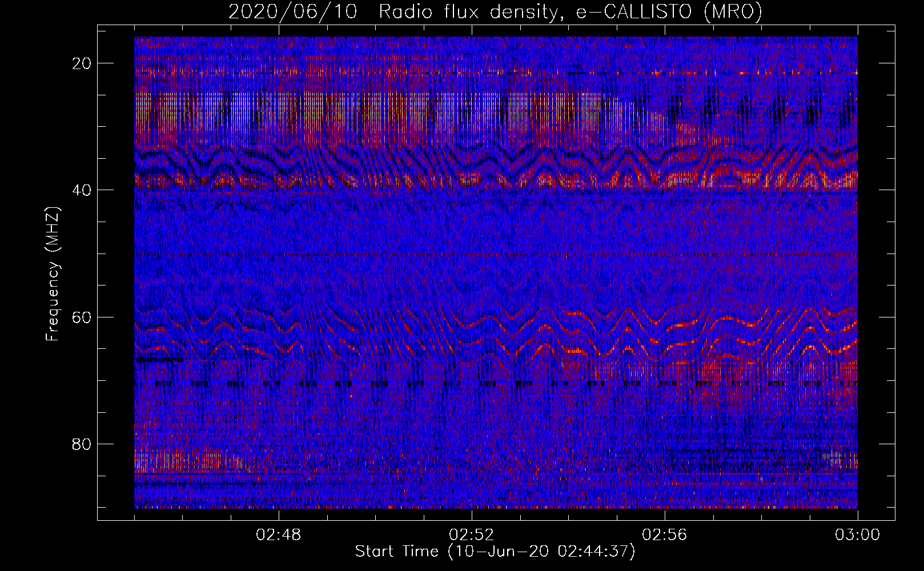Click the 02:52 time tick label

pos(472,535)
